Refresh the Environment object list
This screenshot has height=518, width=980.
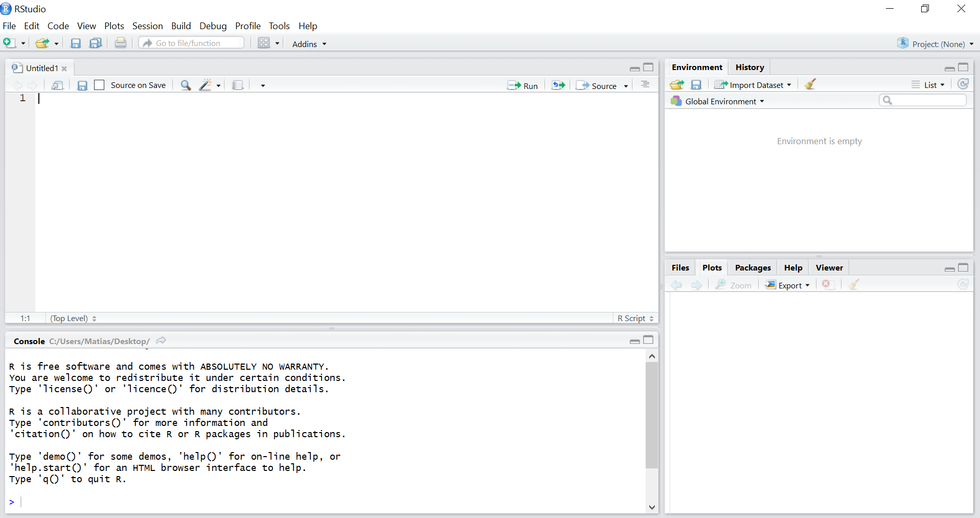(x=963, y=84)
